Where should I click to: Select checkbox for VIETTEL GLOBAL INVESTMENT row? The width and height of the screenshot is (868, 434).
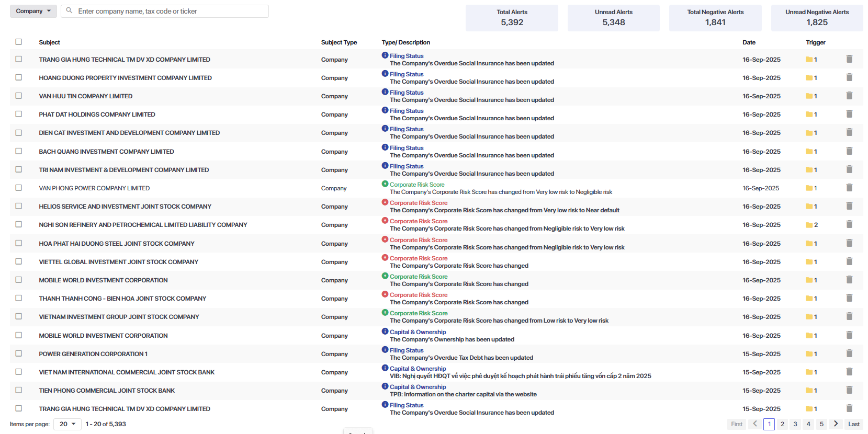[19, 261]
